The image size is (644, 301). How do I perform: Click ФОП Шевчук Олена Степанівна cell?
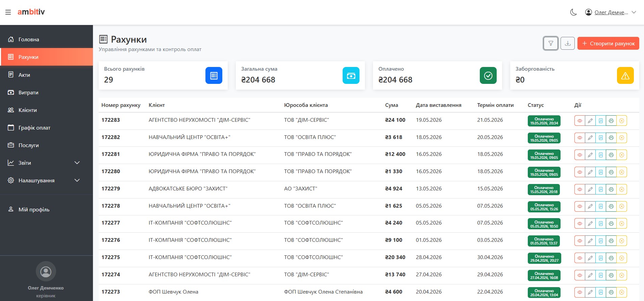click(323, 292)
